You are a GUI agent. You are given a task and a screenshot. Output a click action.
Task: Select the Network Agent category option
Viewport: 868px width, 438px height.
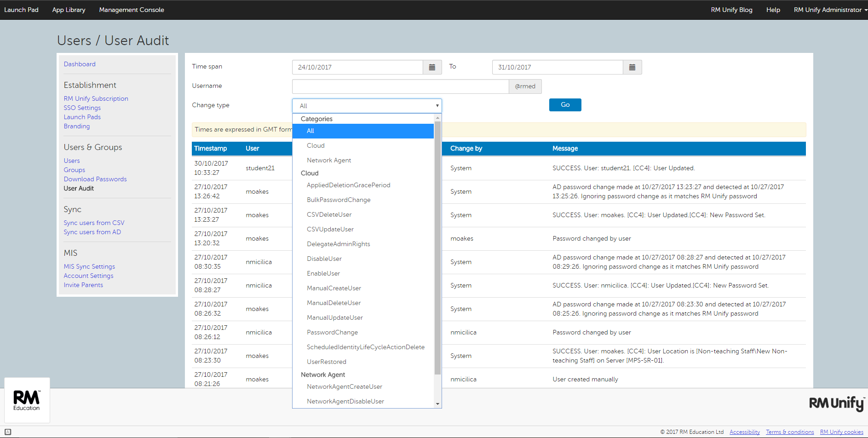tap(363, 161)
